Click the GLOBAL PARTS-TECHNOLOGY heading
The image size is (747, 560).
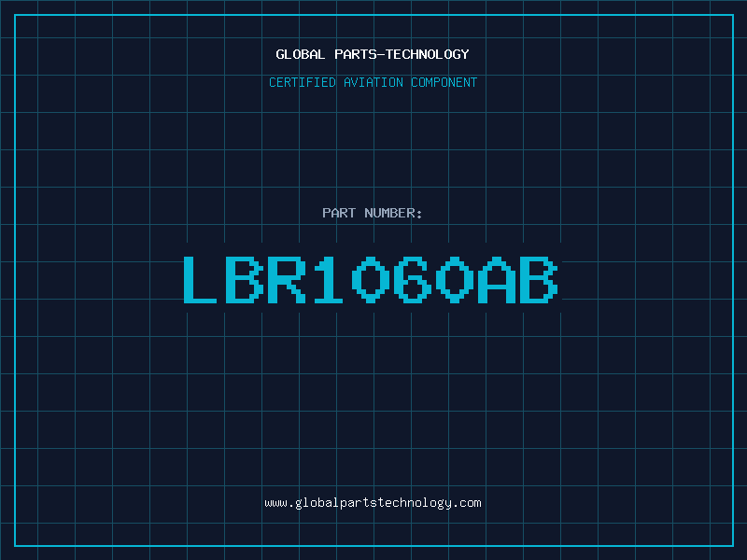pyautogui.click(x=373, y=54)
